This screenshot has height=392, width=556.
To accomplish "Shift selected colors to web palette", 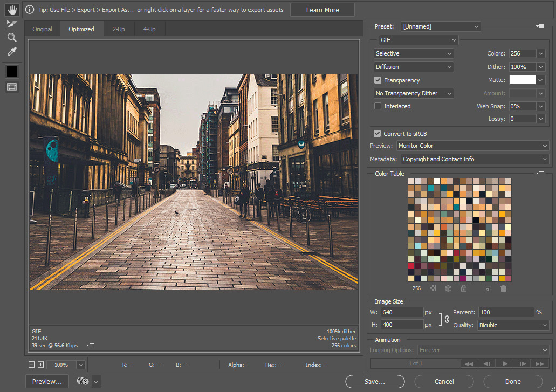I will pos(448,288).
